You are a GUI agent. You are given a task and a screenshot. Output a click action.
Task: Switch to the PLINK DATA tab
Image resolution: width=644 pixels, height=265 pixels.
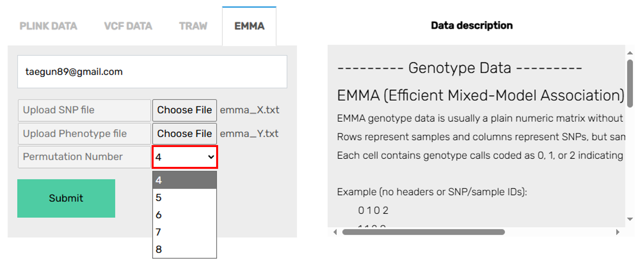(48, 26)
